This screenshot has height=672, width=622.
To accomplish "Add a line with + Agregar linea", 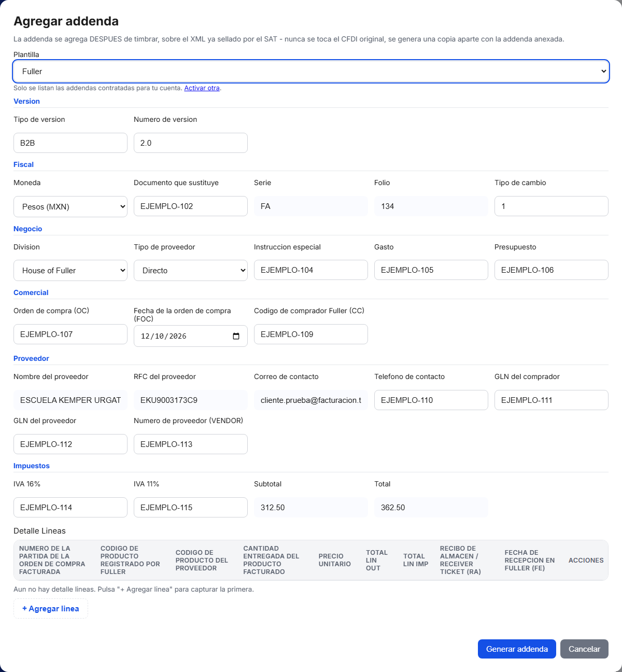I will click(x=51, y=609).
